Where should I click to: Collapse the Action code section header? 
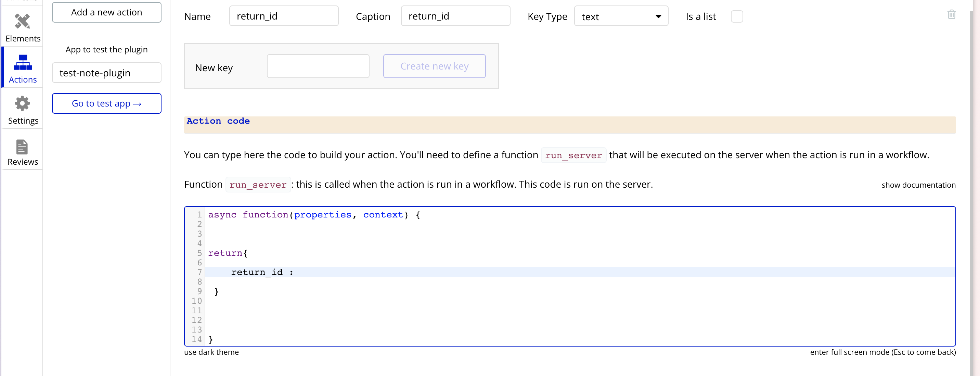[x=218, y=121]
